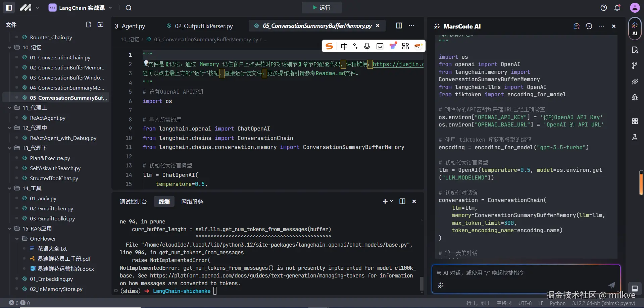Collapse the OneFlower folder
The width and height of the screenshot is (644, 308).
(x=17, y=239)
